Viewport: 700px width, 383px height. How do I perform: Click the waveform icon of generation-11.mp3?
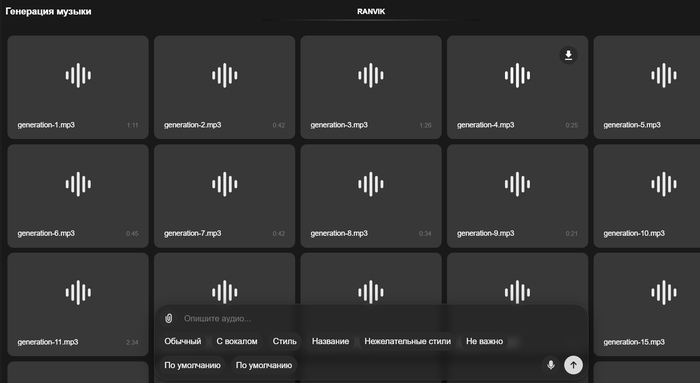pos(78,292)
